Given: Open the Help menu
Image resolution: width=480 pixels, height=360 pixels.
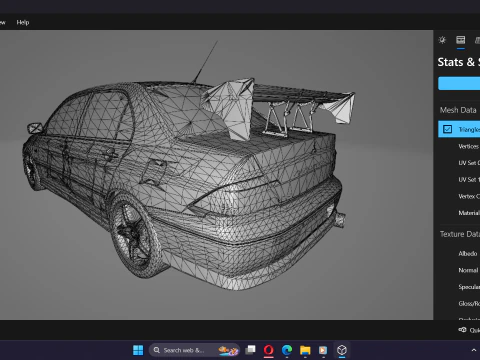Looking at the screenshot, I should (23, 22).
